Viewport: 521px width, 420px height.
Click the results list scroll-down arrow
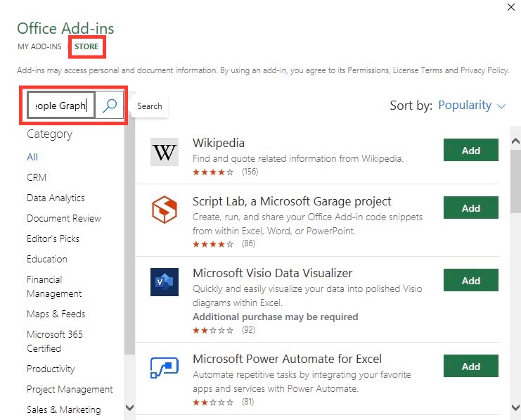(x=515, y=407)
